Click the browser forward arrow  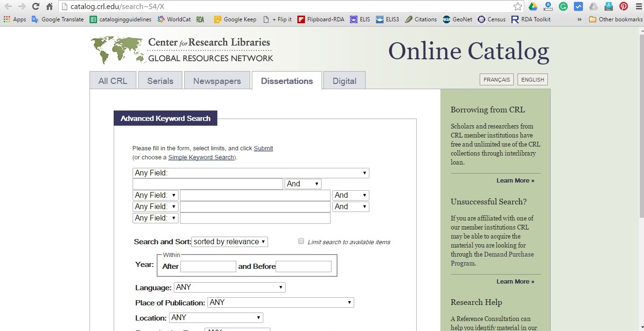[22, 7]
